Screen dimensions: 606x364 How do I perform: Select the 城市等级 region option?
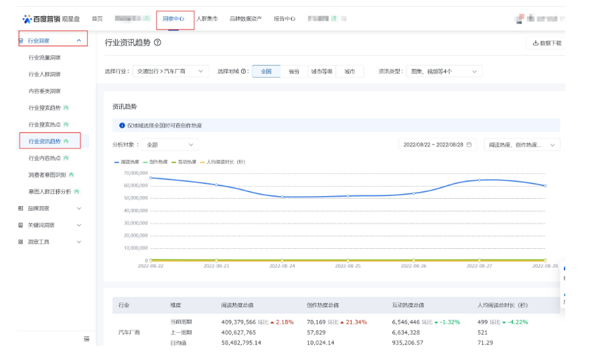pos(322,72)
